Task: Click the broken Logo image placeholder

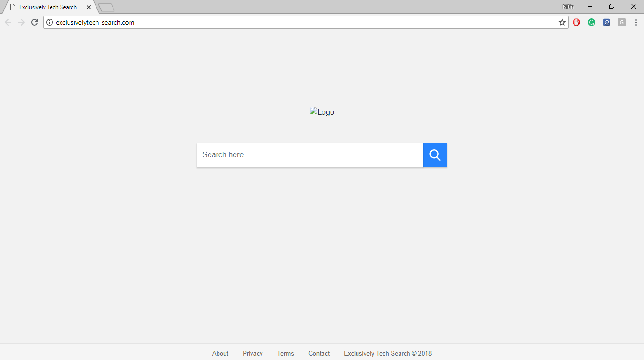Action: click(322, 111)
